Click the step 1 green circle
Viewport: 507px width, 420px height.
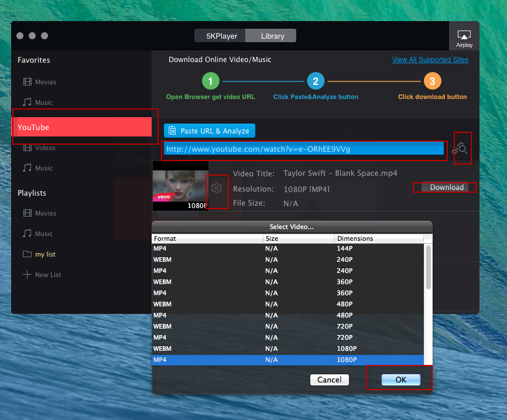click(211, 81)
